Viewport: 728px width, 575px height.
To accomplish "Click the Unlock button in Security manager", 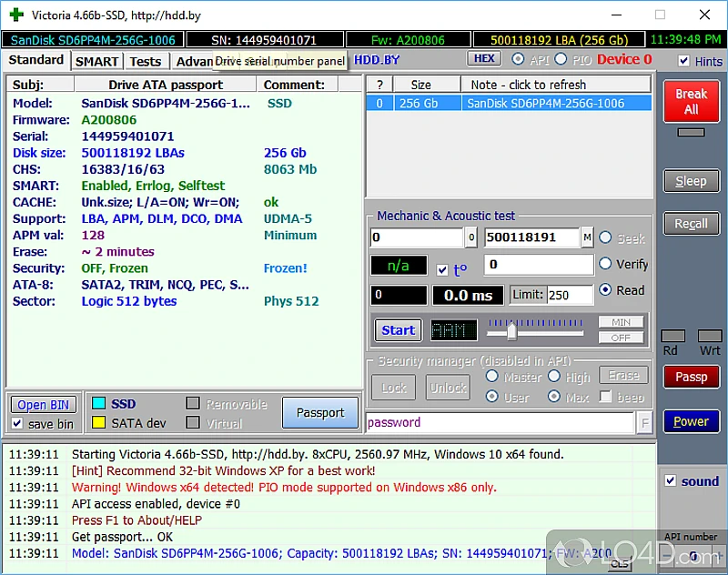I will [x=448, y=387].
